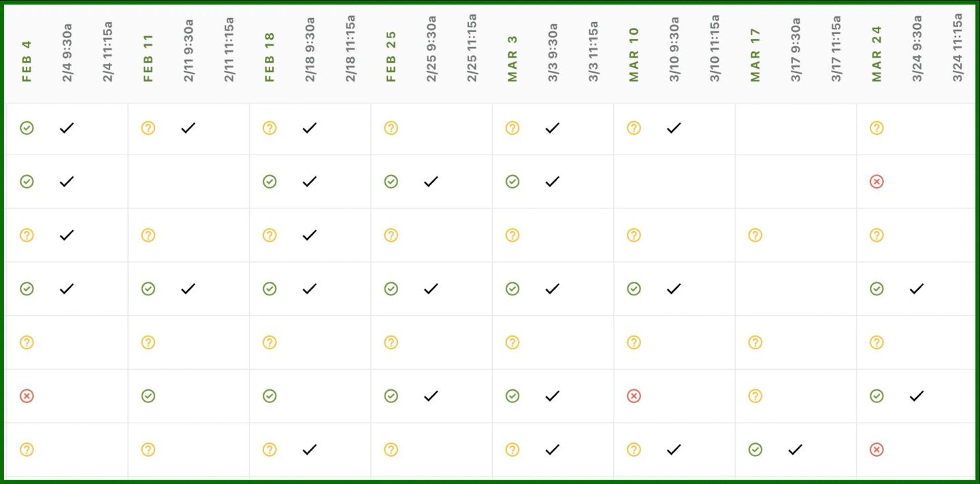Click the red declined icon under FEB 4

click(x=27, y=396)
